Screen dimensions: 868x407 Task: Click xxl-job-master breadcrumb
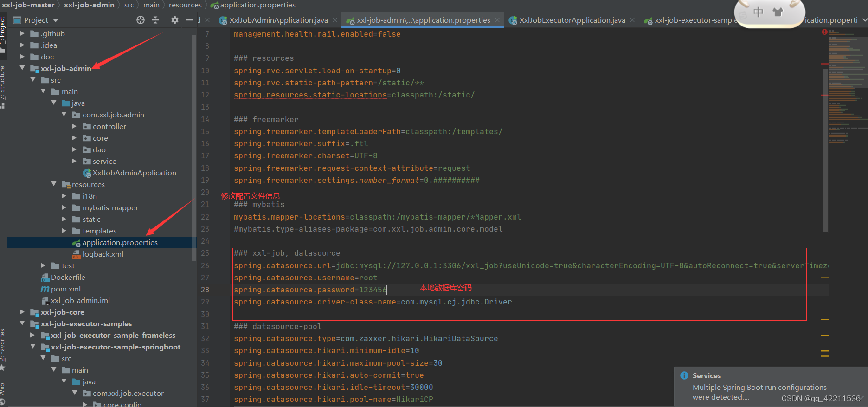tap(28, 5)
